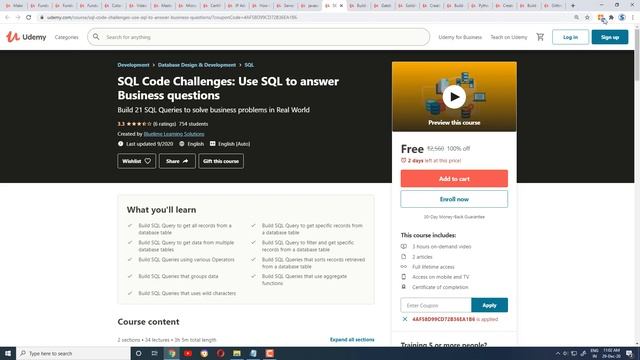640x360 pixels.
Task: Click Gift this course
Action: tap(221, 161)
